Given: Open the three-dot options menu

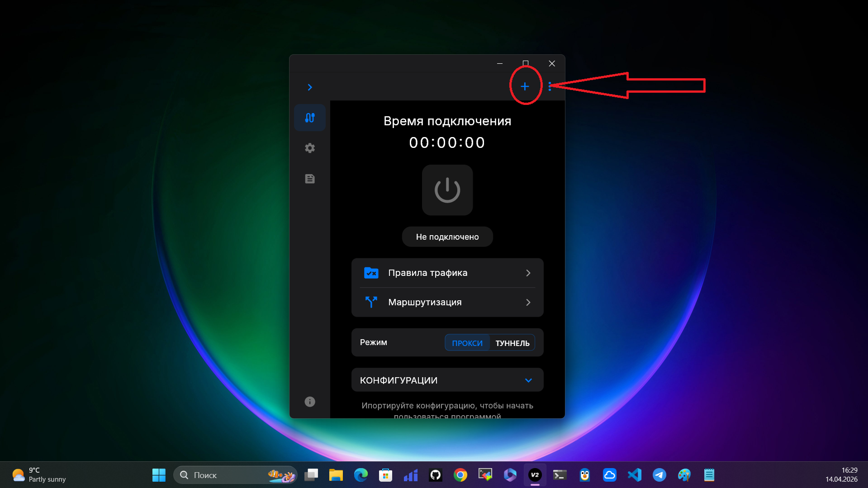Looking at the screenshot, I should tap(550, 86).
